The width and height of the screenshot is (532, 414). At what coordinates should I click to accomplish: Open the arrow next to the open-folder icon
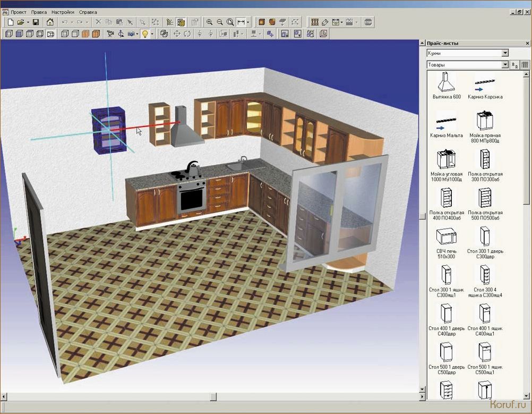pos(28,22)
